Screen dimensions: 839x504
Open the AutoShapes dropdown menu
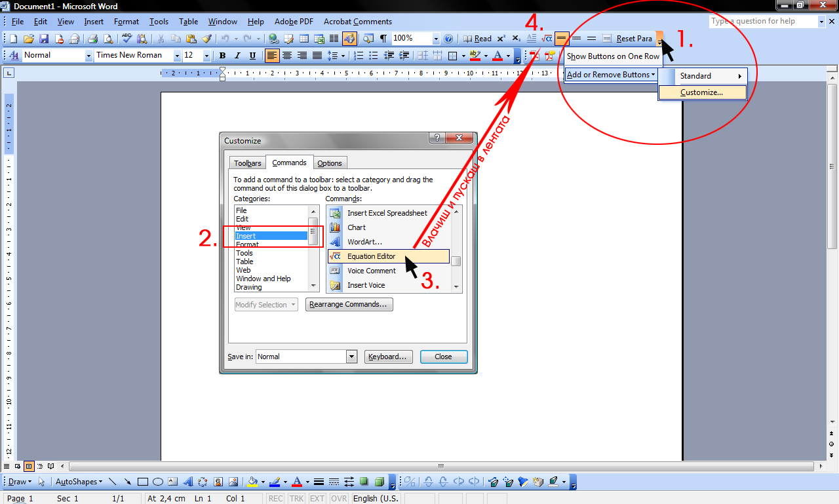(x=79, y=482)
